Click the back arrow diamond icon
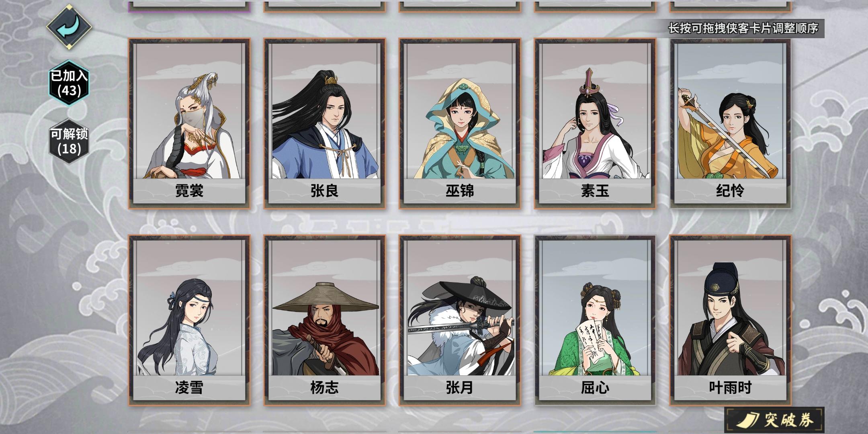 (69, 27)
